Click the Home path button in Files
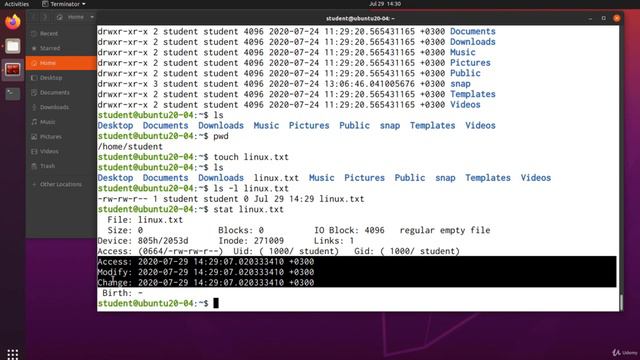 pos(71,17)
